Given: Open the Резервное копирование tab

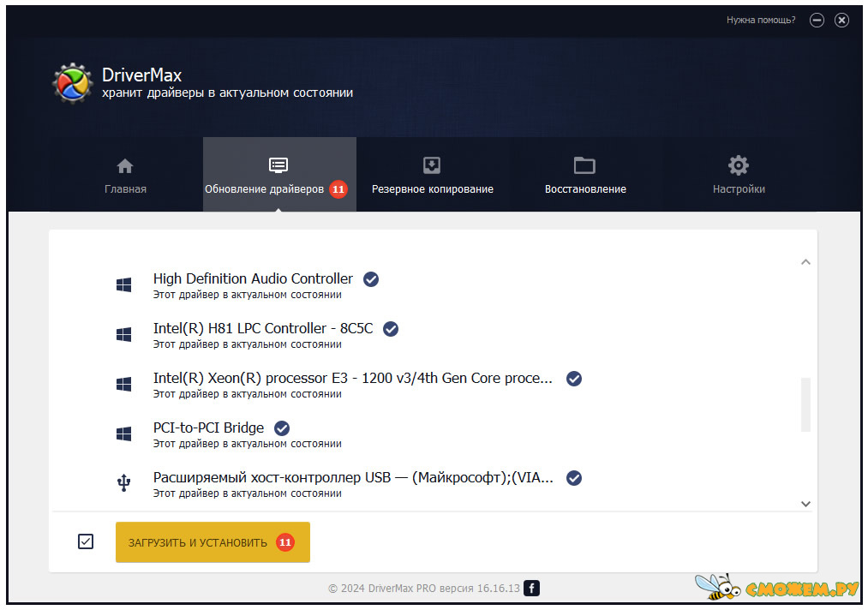Looking at the screenshot, I should [433, 175].
